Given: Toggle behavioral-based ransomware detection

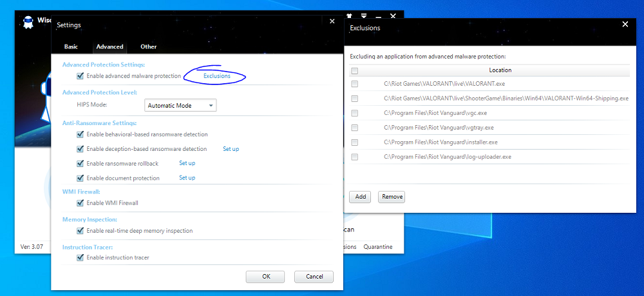Looking at the screenshot, I should (x=80, y=134).
